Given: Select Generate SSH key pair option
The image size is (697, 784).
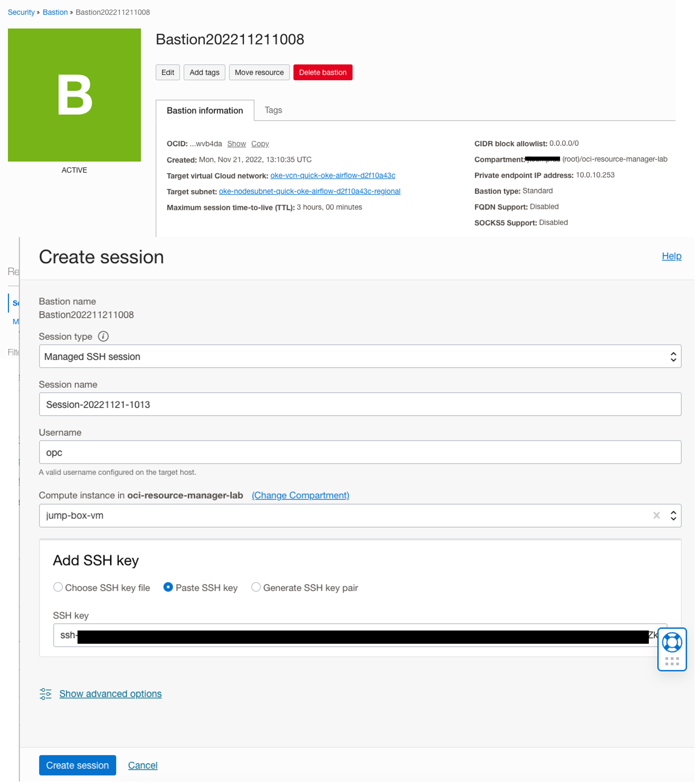Looking at the screenshot, I should pyautogui.click(x=256, y=587).
